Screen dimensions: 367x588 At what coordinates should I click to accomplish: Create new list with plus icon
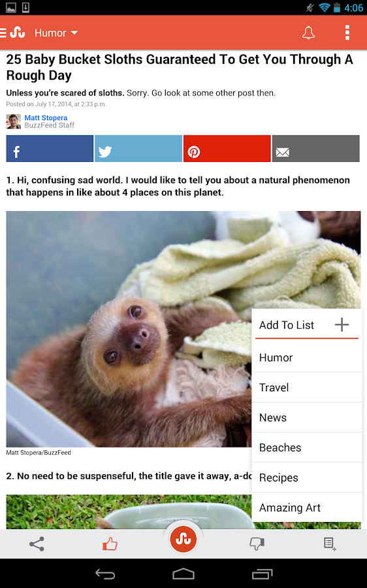click(342, 324)
